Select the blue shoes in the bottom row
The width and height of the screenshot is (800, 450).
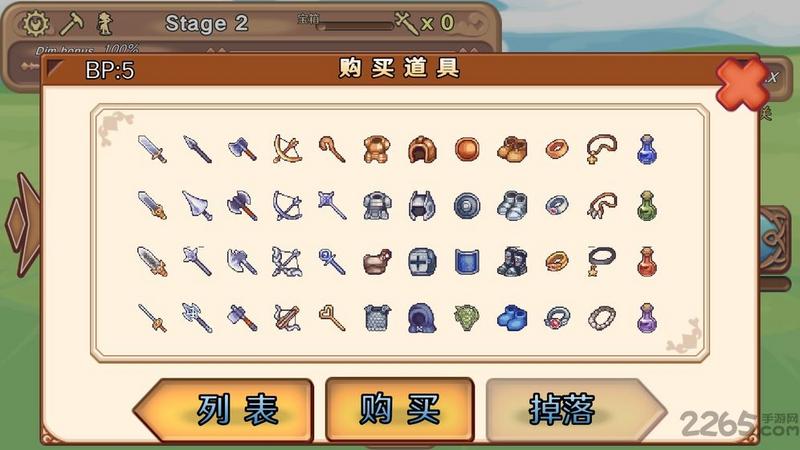coord(512,318)
